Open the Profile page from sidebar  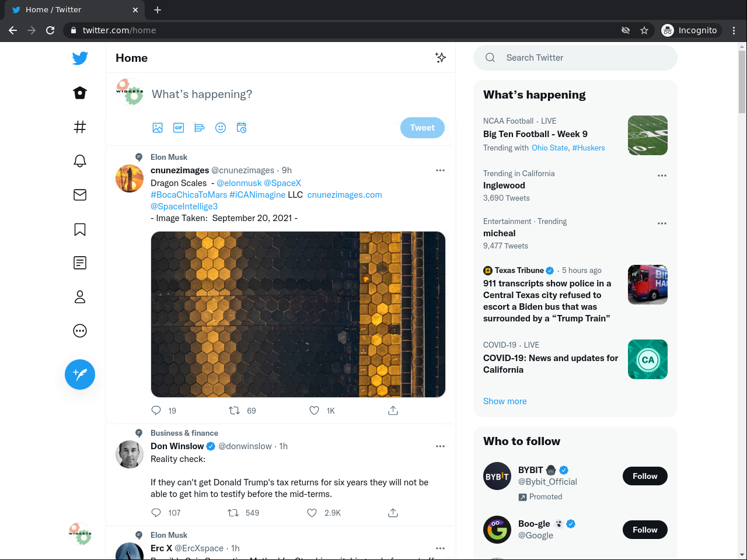pyautogui.click(x=80, y=297)
